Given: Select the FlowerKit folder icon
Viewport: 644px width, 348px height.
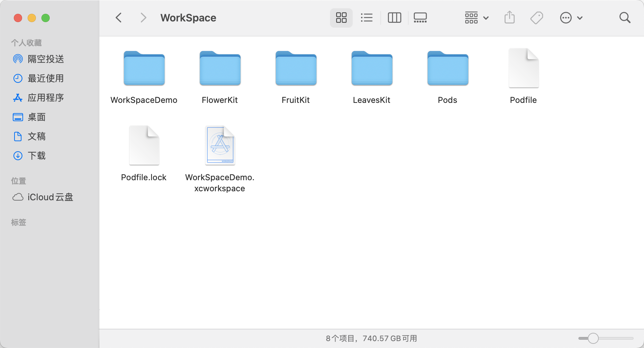Looking at the screenshot, I should [220, 68].
